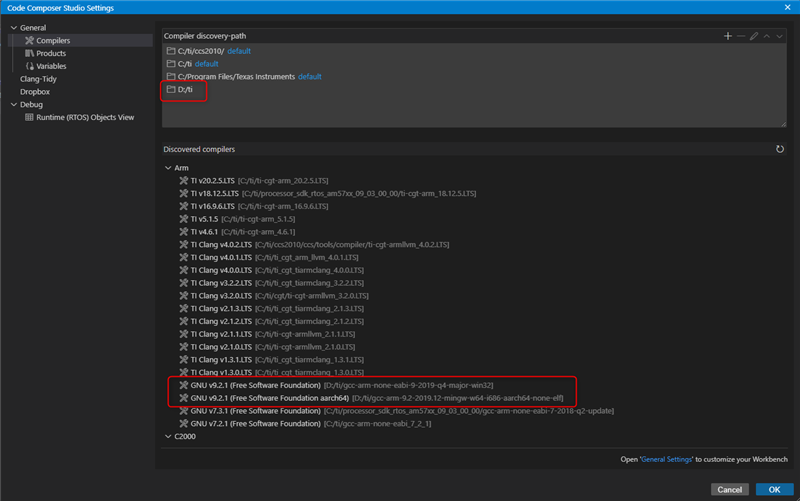Remove selected discovery path with minus icon
The image size is (800, 501).
741,36
